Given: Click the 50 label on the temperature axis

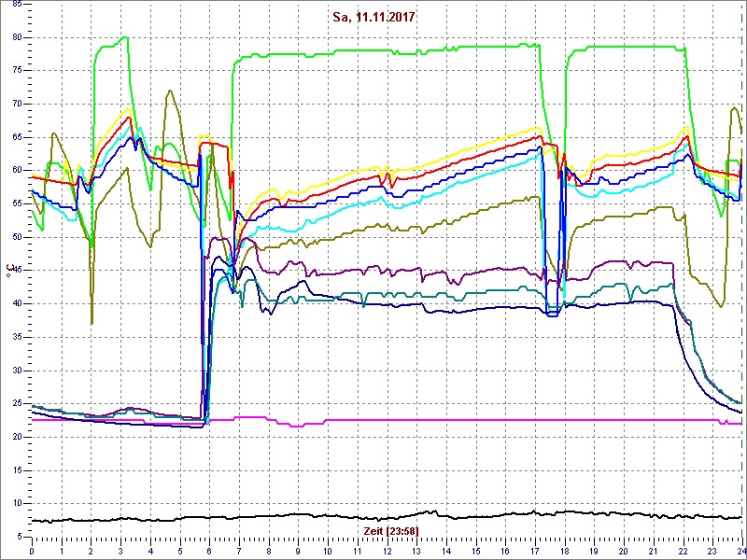Looking at the screenshot, I should click(x=17, y=237).
